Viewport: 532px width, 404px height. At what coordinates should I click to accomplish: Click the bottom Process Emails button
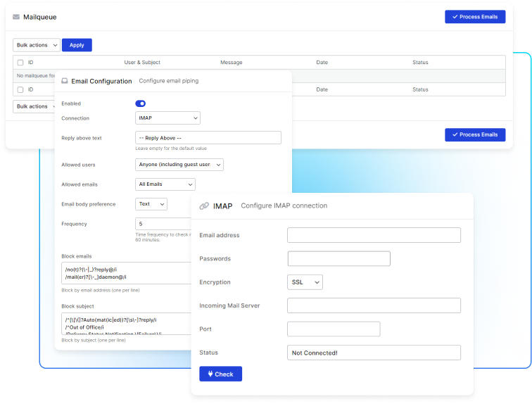click(475, 134)
